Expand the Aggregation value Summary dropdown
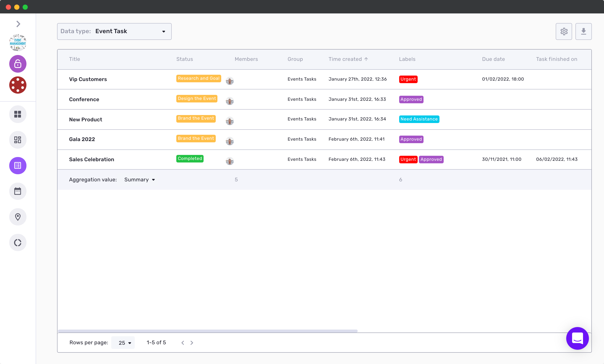Viewport: 604px width, 364px height. pyautogui.click(x=140, y=180)
